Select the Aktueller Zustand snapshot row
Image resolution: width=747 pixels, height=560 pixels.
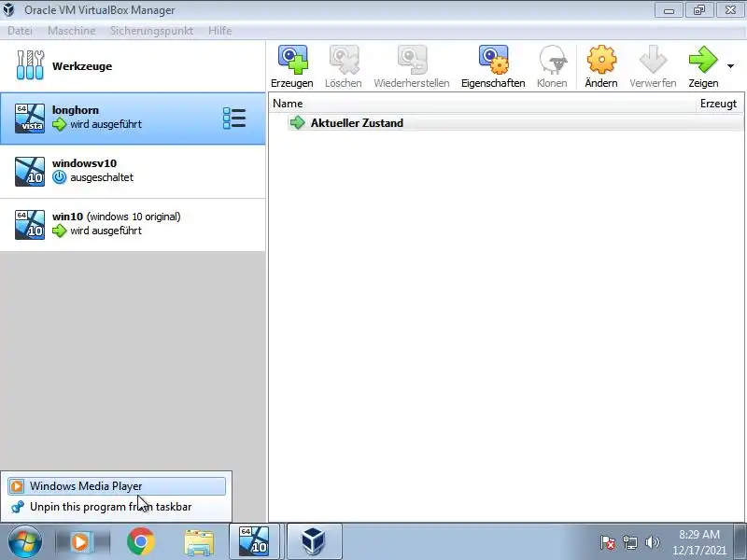click(514, 123)
